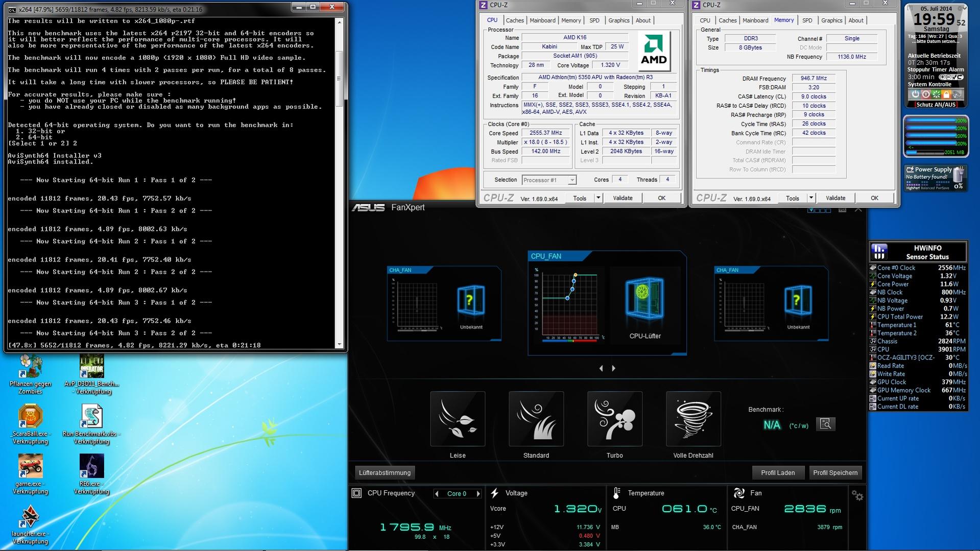
Task: Click the Fan monitor icon
Action: [738, 493]
